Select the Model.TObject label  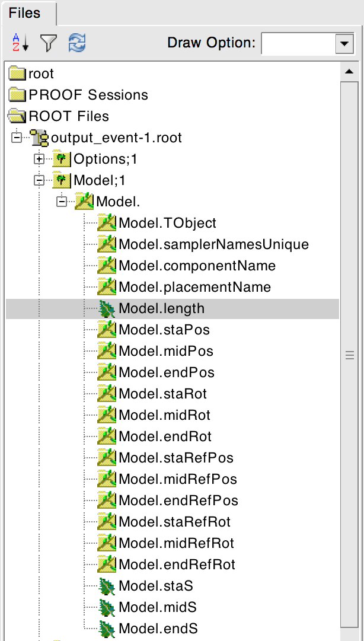(168, 223)
